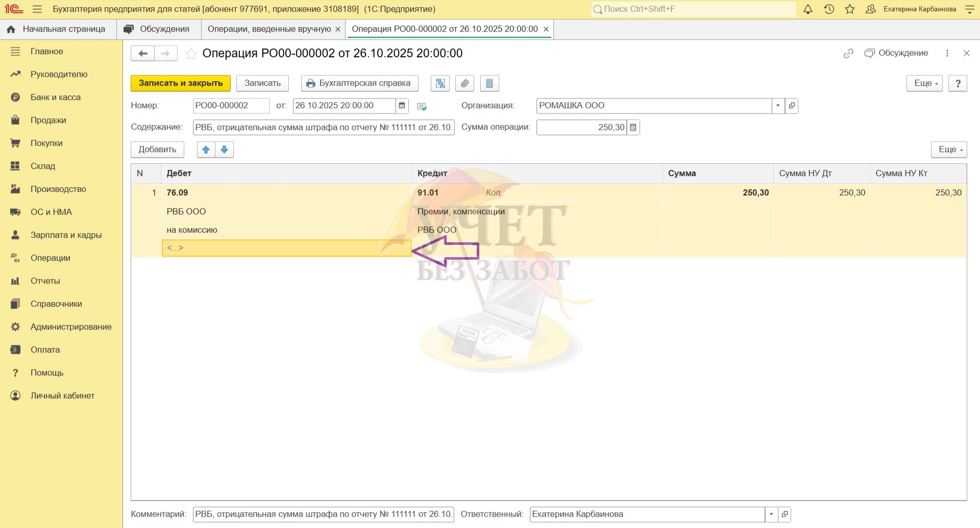Viewport: 980px width, 528px height.
Task: Move row down with blue arrow
Action: coord(224,149)
